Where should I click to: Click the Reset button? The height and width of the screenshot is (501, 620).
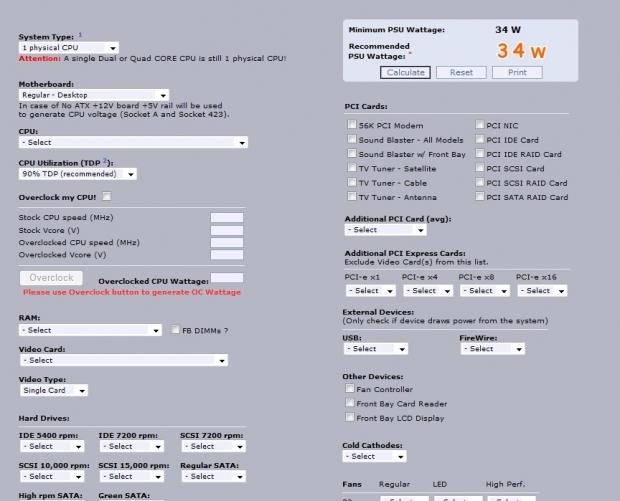coord(461,72)
